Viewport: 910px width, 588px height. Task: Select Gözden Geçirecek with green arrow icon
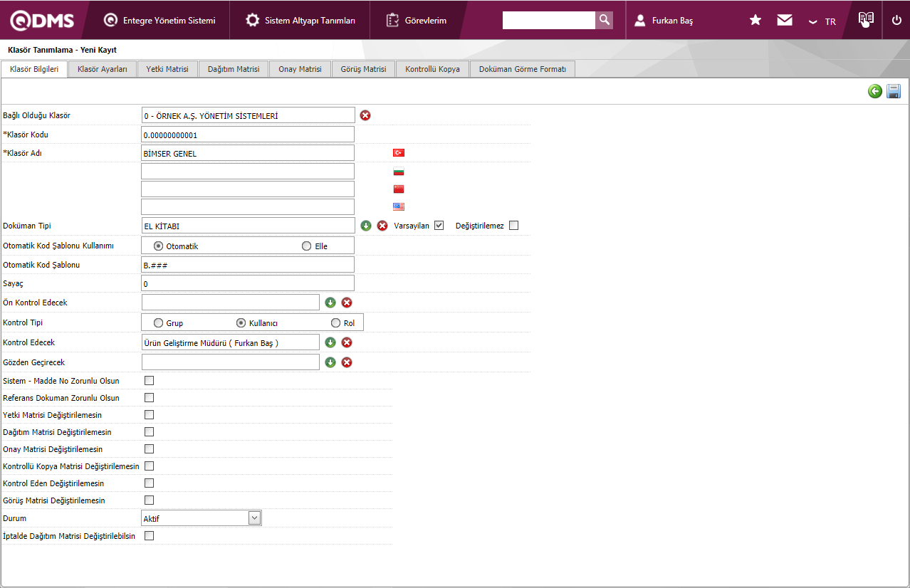click(330, 362)
